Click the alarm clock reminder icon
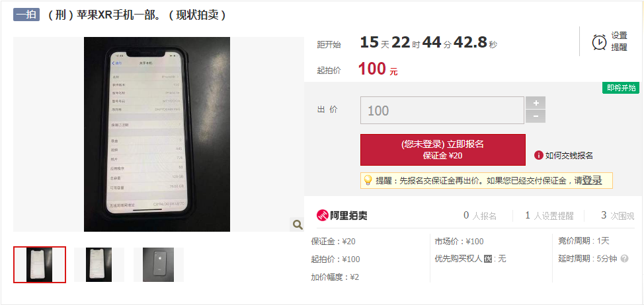This screenshot has height=305, width=644. (599, 42)
